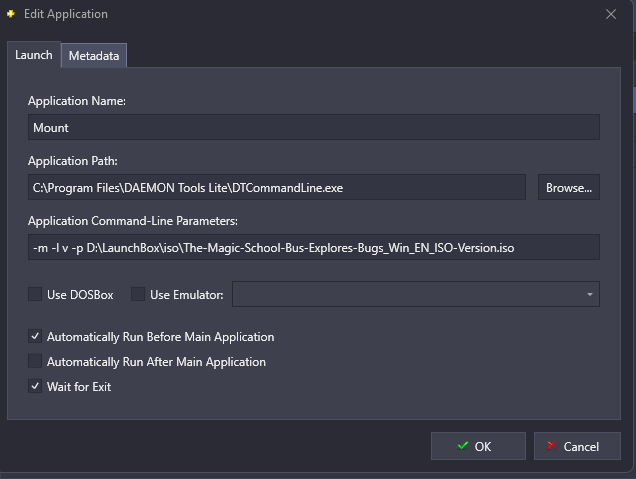Click inside the emulator selection combo box
Screen dimensions: 636x479
tap(416, 294)
